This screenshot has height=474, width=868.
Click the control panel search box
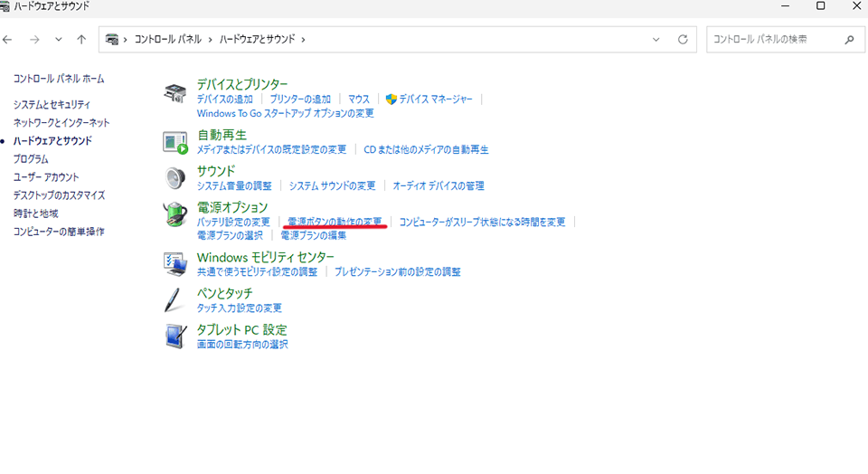tap(776, 40)
